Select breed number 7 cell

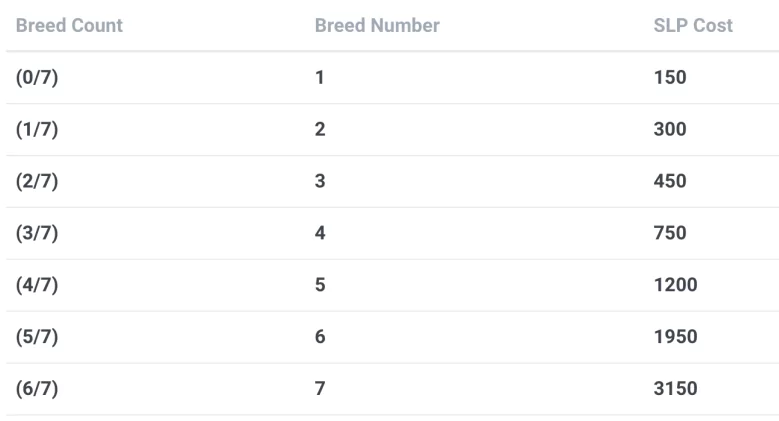coord(320,389)
